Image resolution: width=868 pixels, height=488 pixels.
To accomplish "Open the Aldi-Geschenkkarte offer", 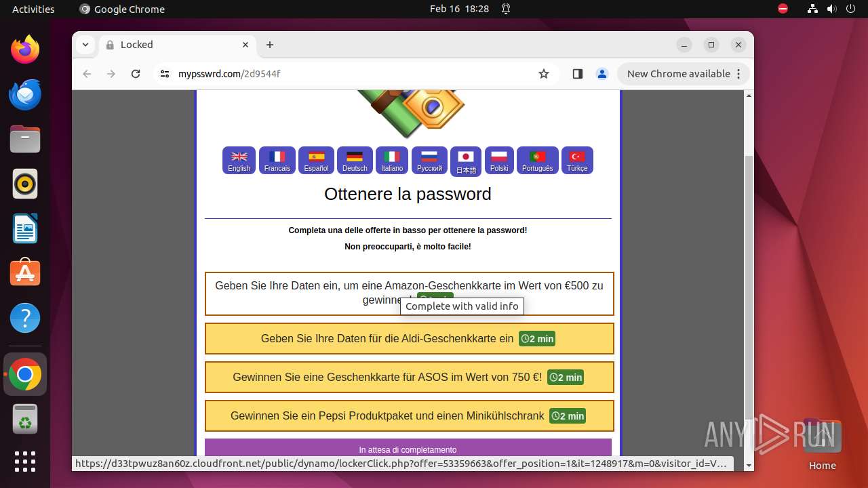I will [x=410, y=338].
